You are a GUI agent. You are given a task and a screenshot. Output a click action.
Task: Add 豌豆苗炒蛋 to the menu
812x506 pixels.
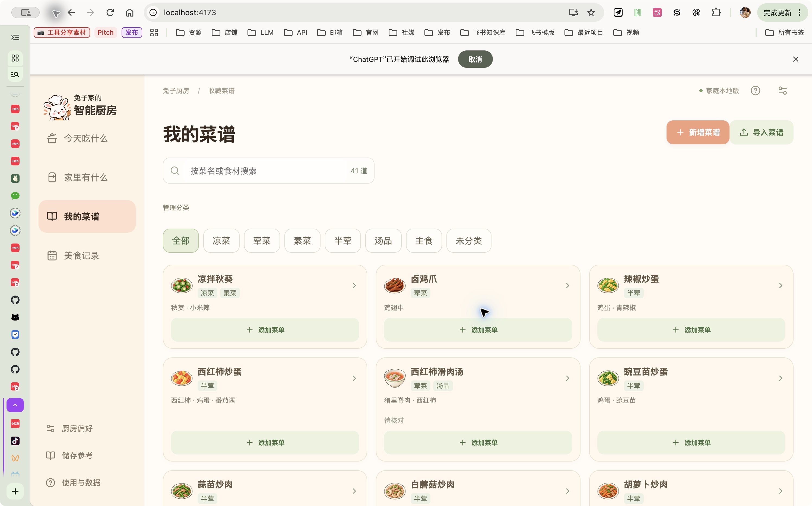[x=691, y=443]
